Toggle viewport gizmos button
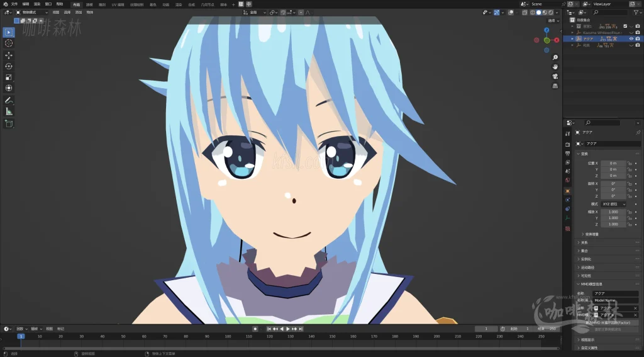This screenshot has width=644, height=357. click(x=497, y=13)
